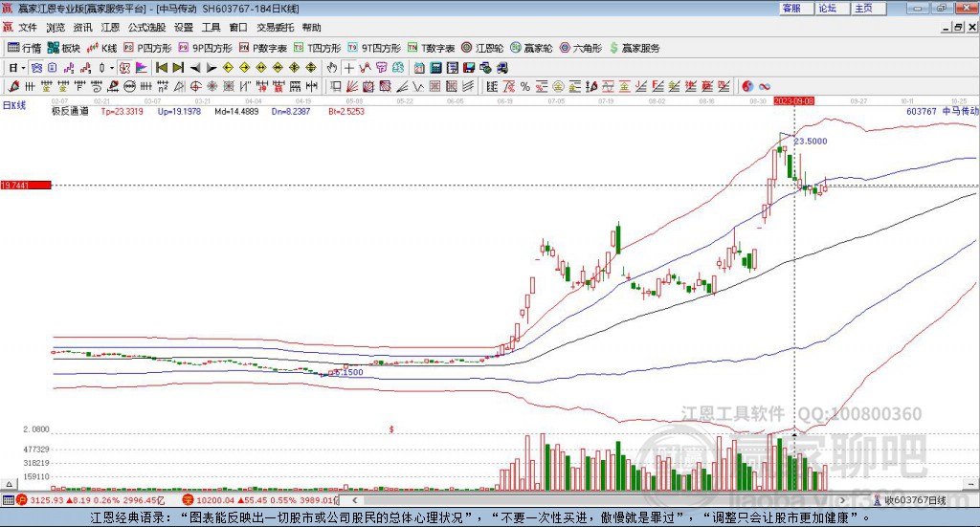The image size is (980, 527).
Task: Click the black right arrow icon
Action: (x=212, y=68)
